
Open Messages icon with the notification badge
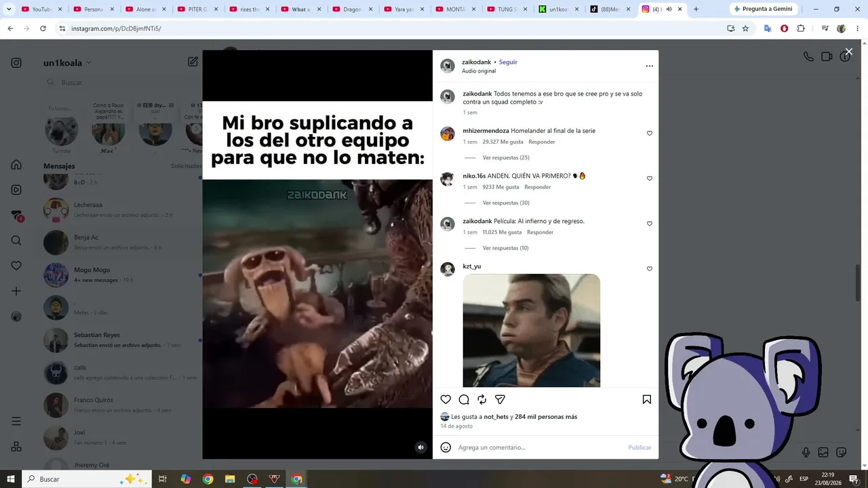point(17,216)
